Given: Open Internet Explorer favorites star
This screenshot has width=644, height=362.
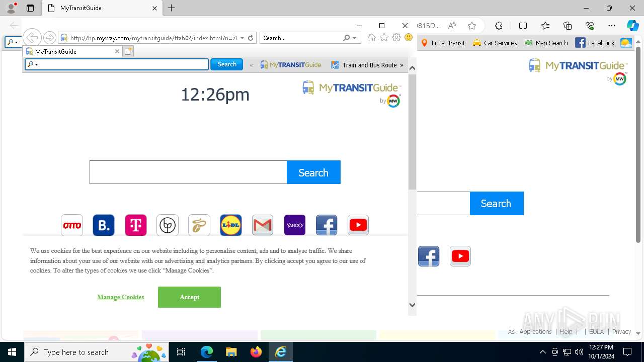Looking at the screenshot, I should click(x=384, y=38).
